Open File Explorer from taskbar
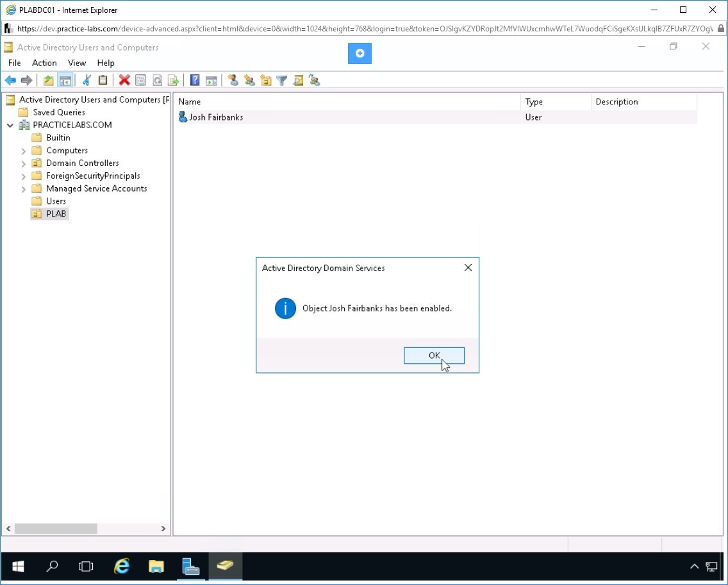This screenshot has width=728, height=585. pos(156,566)
